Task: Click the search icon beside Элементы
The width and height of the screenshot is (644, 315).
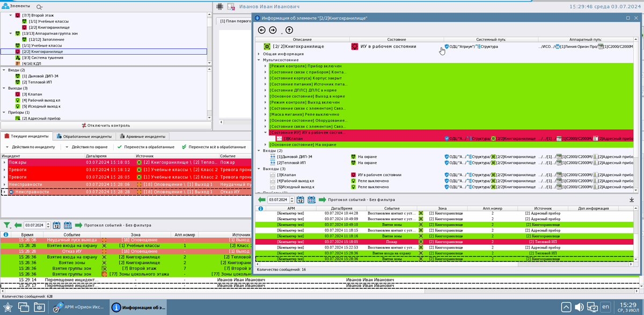Action: [39, 6]
